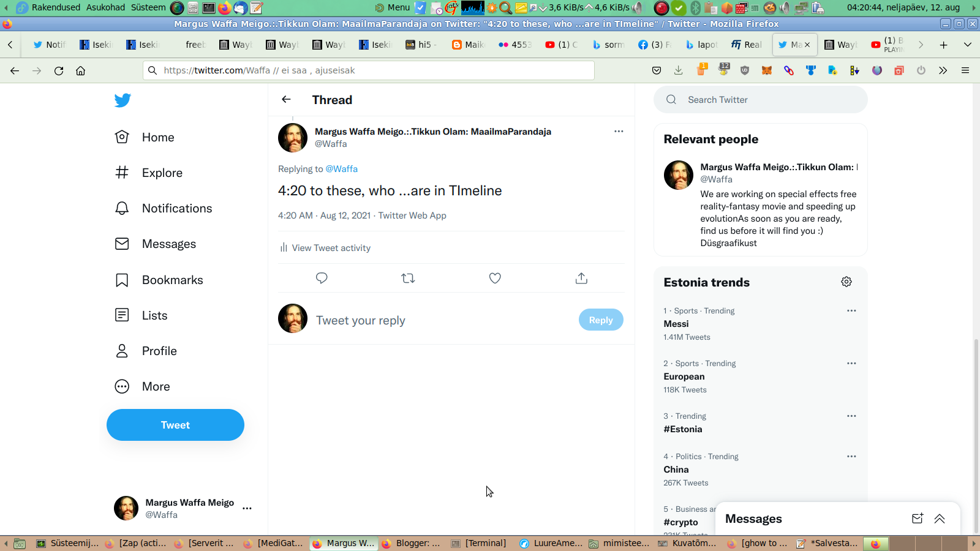Expand the Messages drawer
The image size is (980, 551).
940,519
